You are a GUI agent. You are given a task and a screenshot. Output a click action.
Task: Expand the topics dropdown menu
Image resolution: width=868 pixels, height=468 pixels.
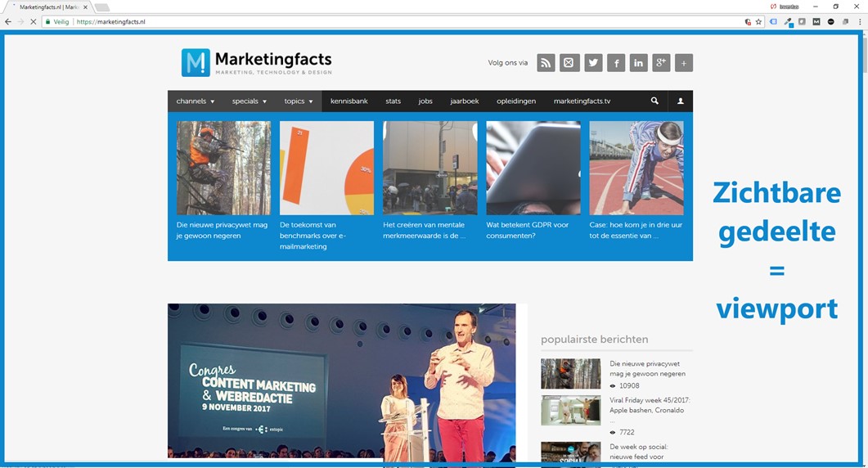tap(299, 101)
